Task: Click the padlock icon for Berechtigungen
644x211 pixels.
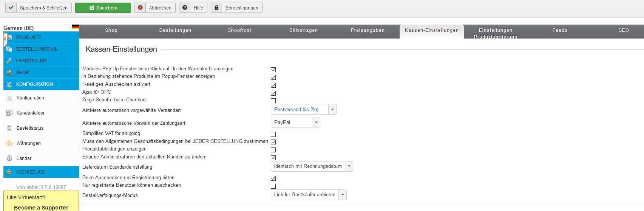Action: (x=216, y=8)
